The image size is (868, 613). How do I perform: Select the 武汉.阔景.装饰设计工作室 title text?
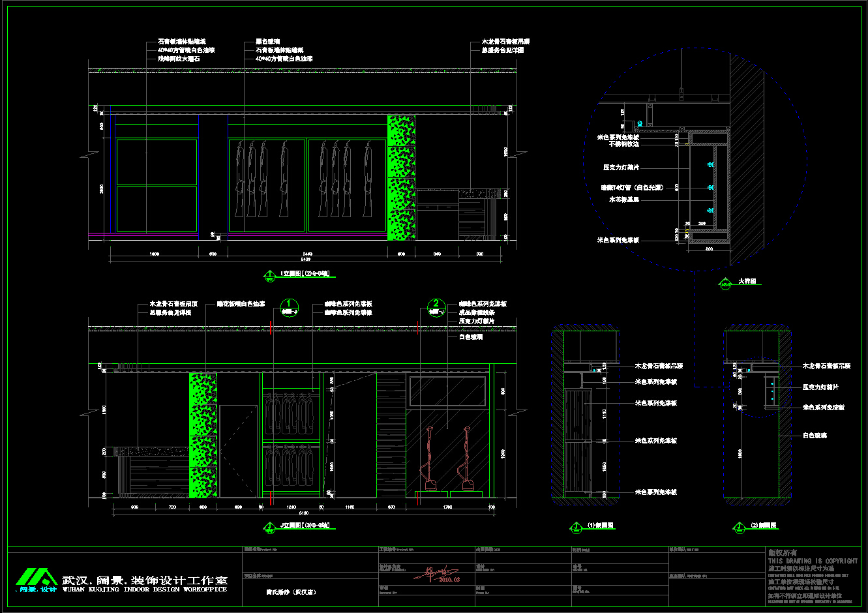coord(144,579)
